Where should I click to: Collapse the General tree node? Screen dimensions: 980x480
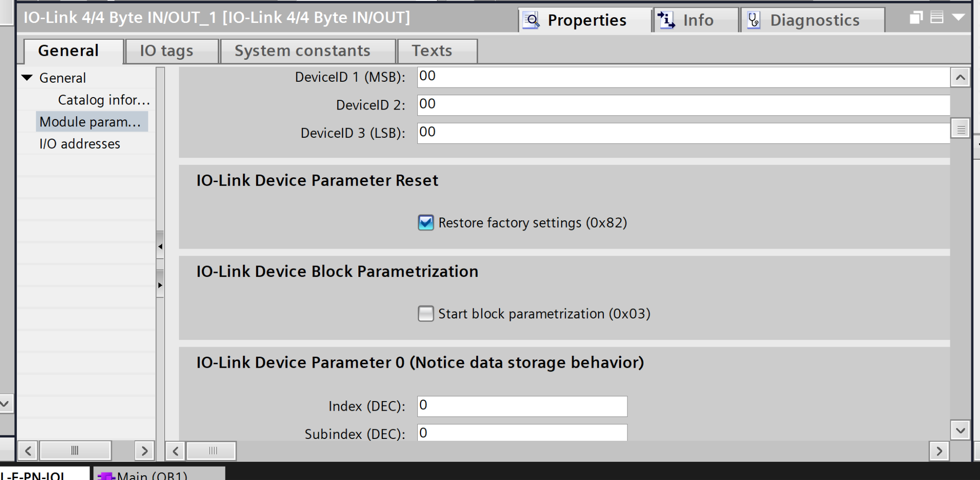tap(27, 77)
